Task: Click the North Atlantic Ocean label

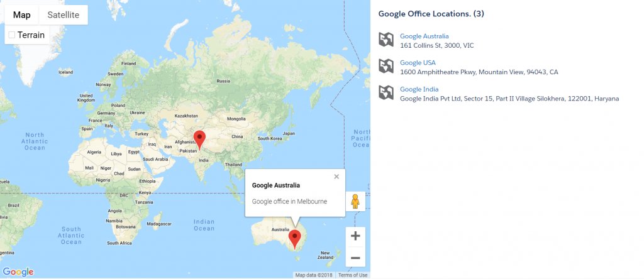Action: click(35, 141)
